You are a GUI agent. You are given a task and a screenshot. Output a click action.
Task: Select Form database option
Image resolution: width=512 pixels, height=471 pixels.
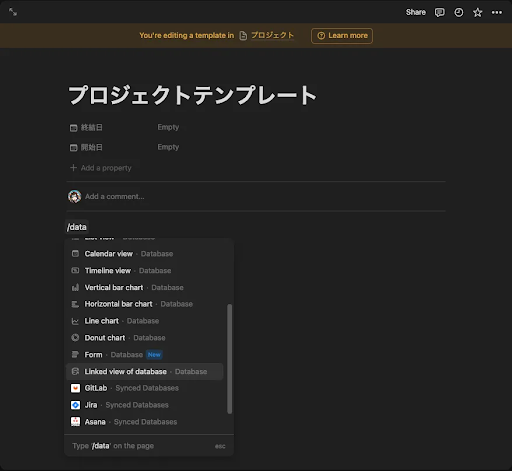(145, 355)
